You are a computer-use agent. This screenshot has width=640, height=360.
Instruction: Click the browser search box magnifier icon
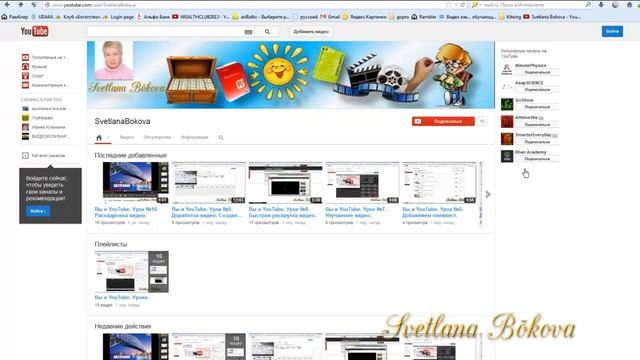(588, 5)
